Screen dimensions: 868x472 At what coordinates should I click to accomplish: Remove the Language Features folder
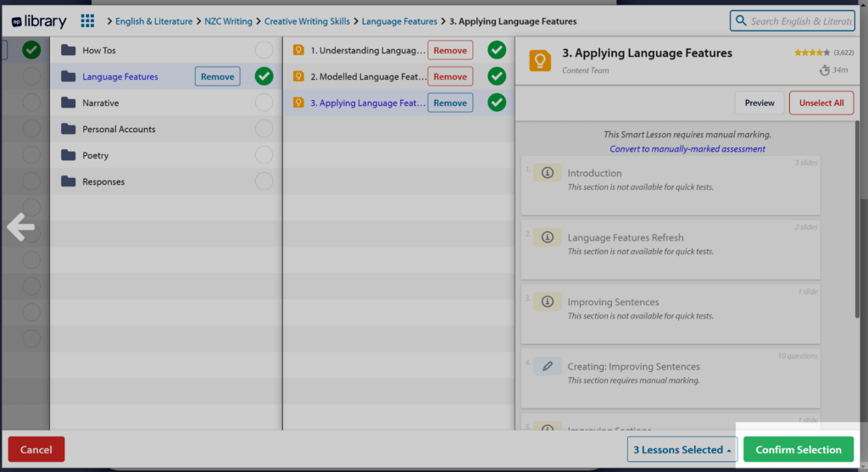(217, 76)
